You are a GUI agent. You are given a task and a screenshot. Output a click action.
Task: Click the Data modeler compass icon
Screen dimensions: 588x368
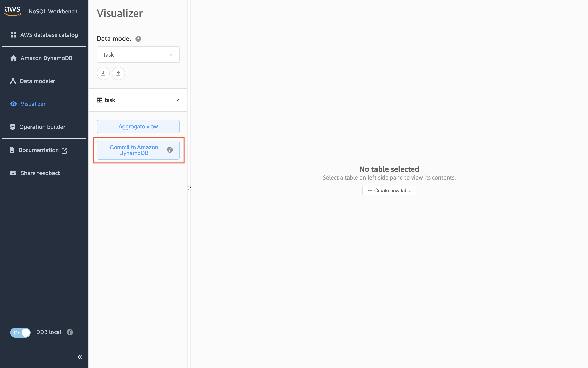(13, 81)
